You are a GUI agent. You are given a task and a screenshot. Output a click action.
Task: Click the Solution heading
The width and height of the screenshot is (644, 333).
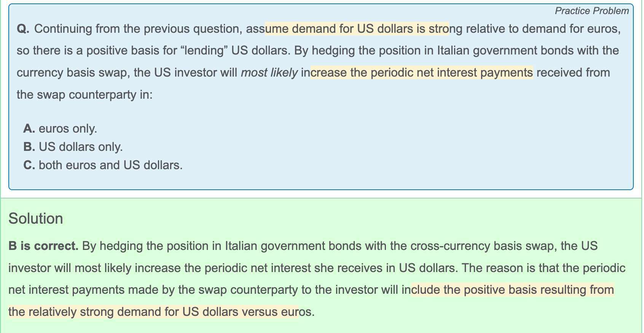pyautogui.click(x=36, y=219)
